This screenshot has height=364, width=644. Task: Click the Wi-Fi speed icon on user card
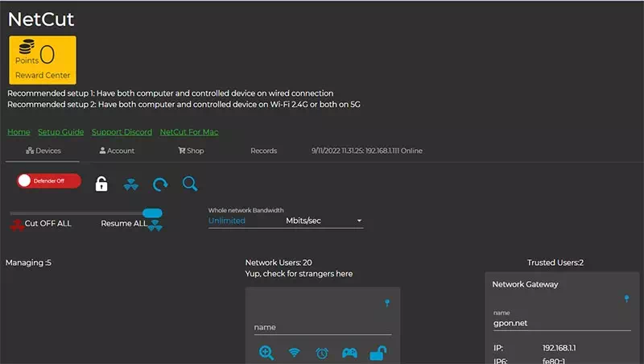click(294, 352)
